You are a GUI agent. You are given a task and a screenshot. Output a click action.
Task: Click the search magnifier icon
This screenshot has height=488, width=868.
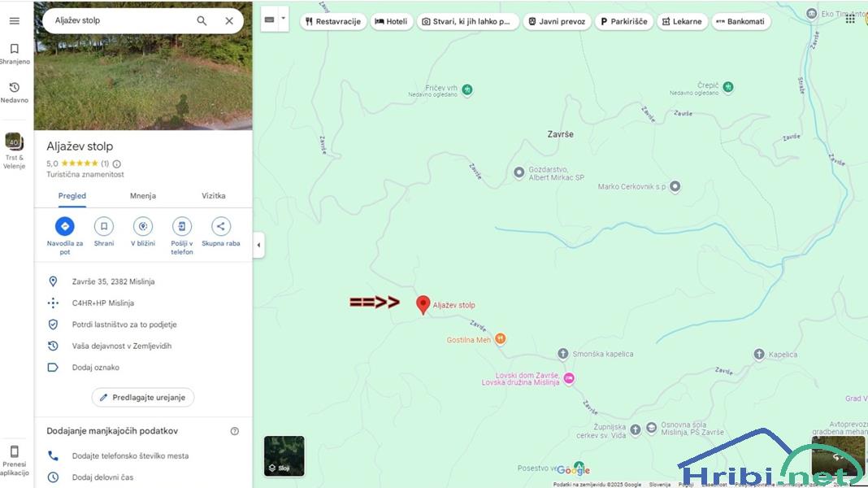(x=202, y=20)
